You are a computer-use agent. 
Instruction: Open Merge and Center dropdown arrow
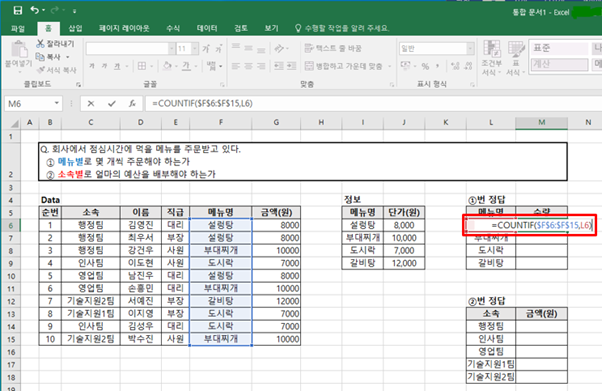tap(389, 66)
